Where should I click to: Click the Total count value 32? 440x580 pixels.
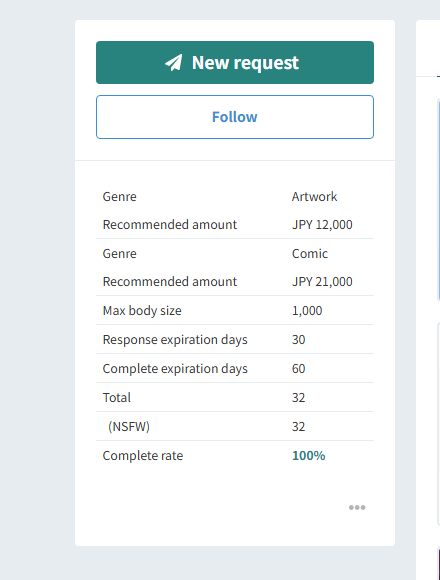tap(298, 397)
